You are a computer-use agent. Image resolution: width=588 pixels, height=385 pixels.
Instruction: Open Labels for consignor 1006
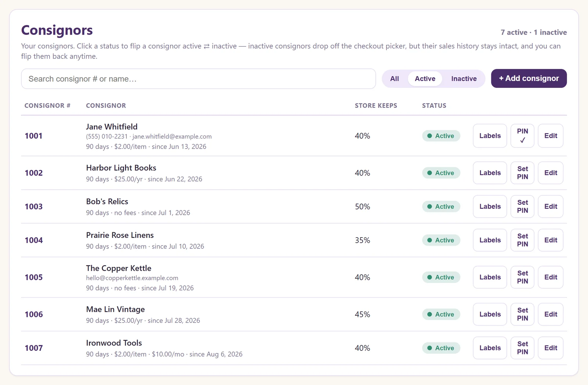click(x=490, y=314)
